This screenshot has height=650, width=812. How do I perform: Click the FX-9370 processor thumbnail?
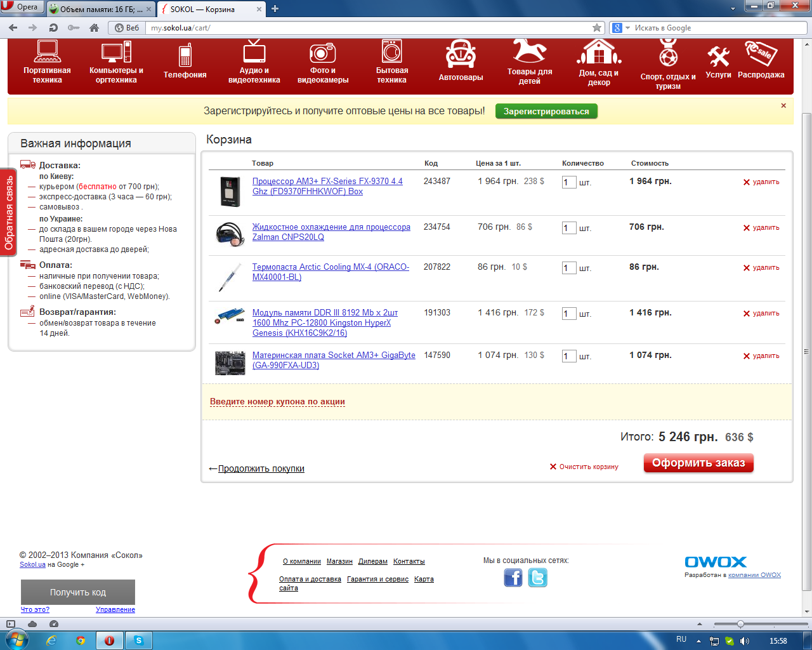(x=230, y=192)
